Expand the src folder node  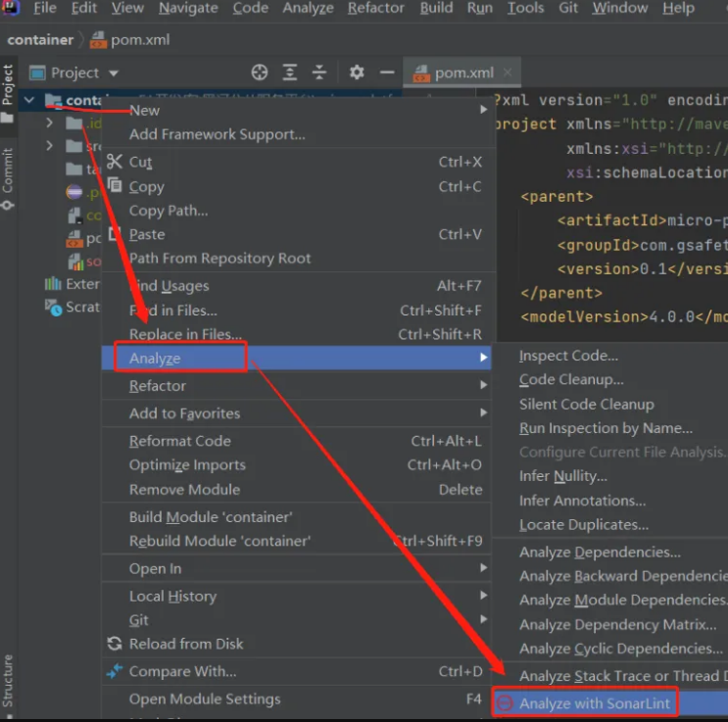coord(49,146)
